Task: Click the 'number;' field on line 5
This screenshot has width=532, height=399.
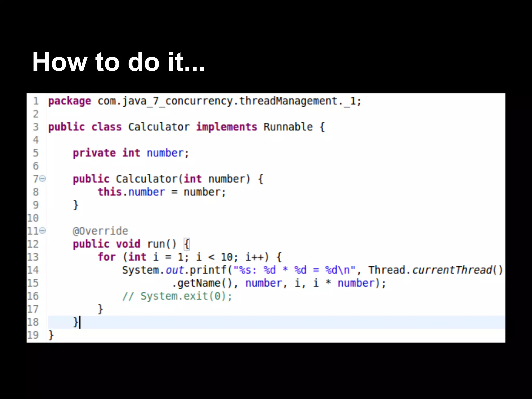Action: tap(168, 153)
